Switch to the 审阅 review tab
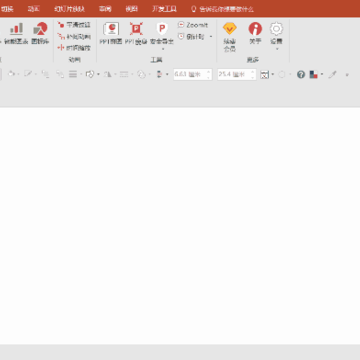 (105, 9)
